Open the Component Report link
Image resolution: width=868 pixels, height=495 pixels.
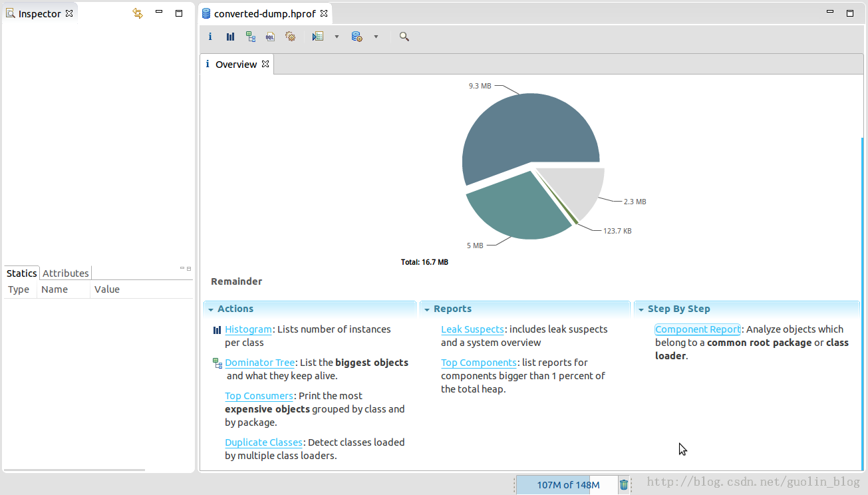coord(698,329)
